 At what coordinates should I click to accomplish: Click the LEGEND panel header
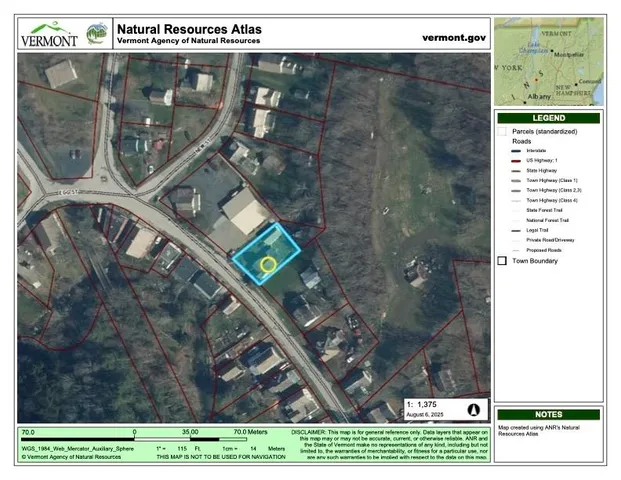pyautogui.click(x=549, y=118)
